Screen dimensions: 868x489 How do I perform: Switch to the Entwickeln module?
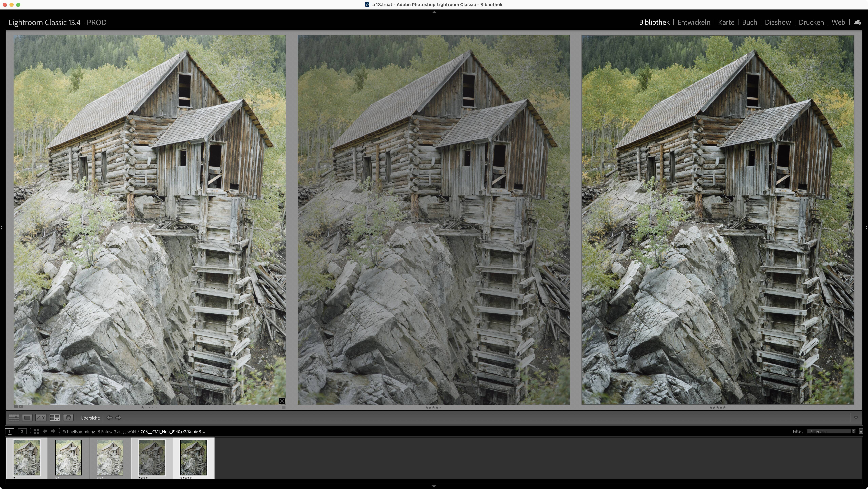pyautogui.click(x=693, y=23)
